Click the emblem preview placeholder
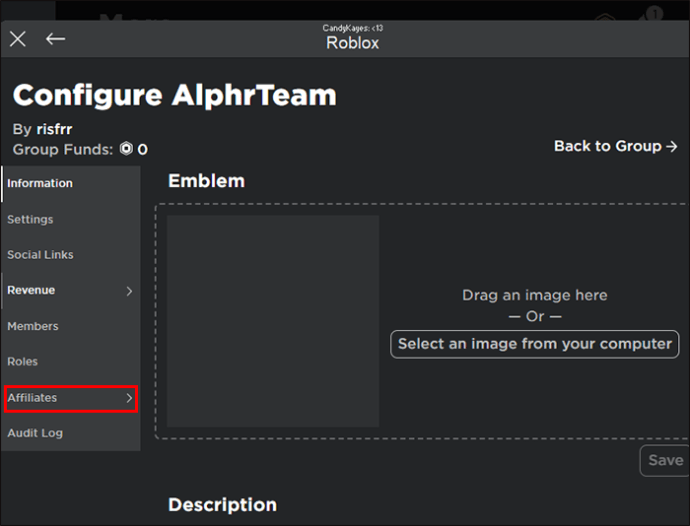690x526 pixels. click(273, 321)
